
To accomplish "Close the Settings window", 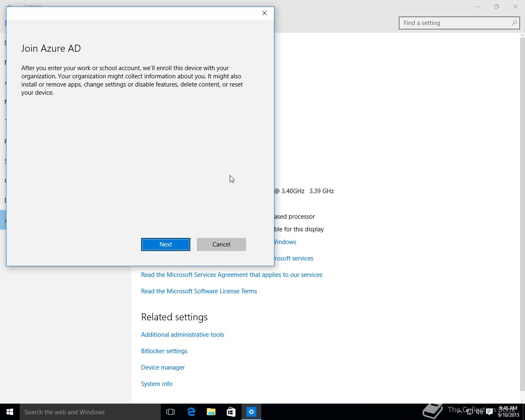I will [516, 7].
